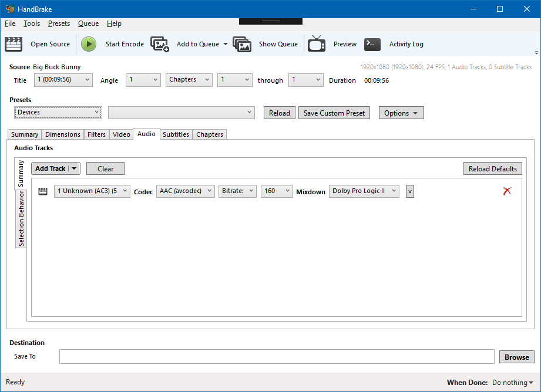Switch to the Summary tab
This screenshot has height=392, width=541.
click(x=25, y=134)
